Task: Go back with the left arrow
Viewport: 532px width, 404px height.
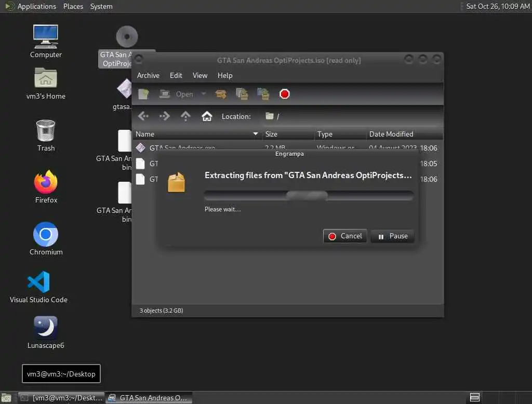Action: 143,116
